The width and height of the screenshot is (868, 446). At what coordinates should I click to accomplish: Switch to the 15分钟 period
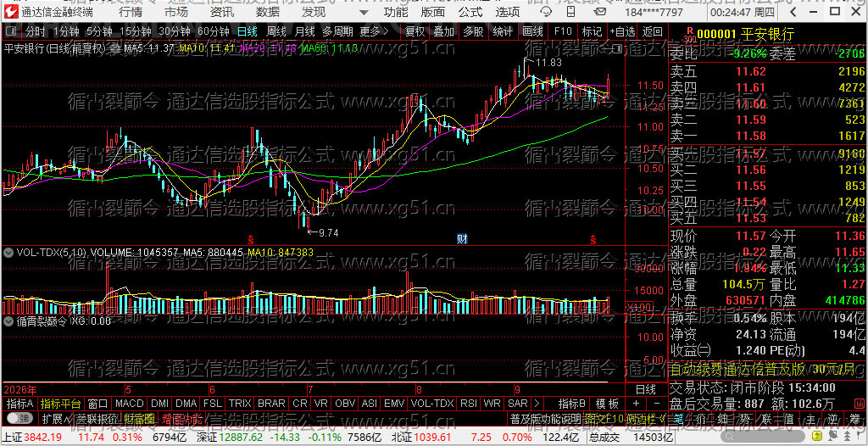pyautogui.click(x=135, y=32)
